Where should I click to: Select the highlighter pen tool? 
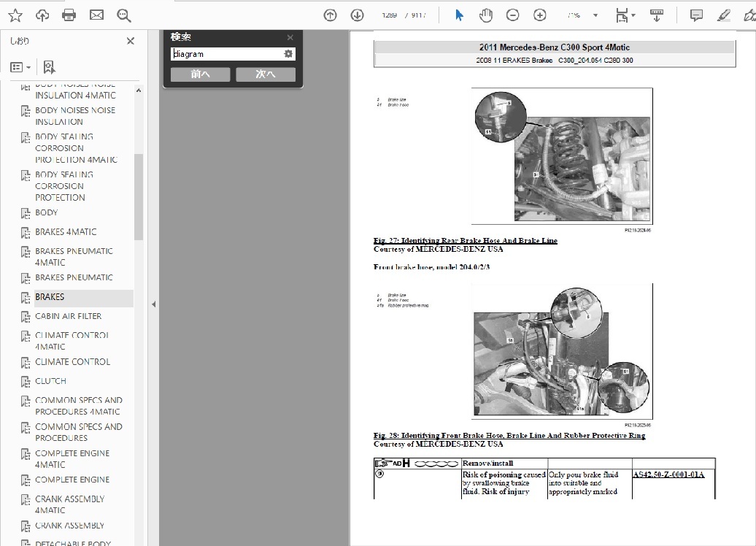tap(724, 15)
